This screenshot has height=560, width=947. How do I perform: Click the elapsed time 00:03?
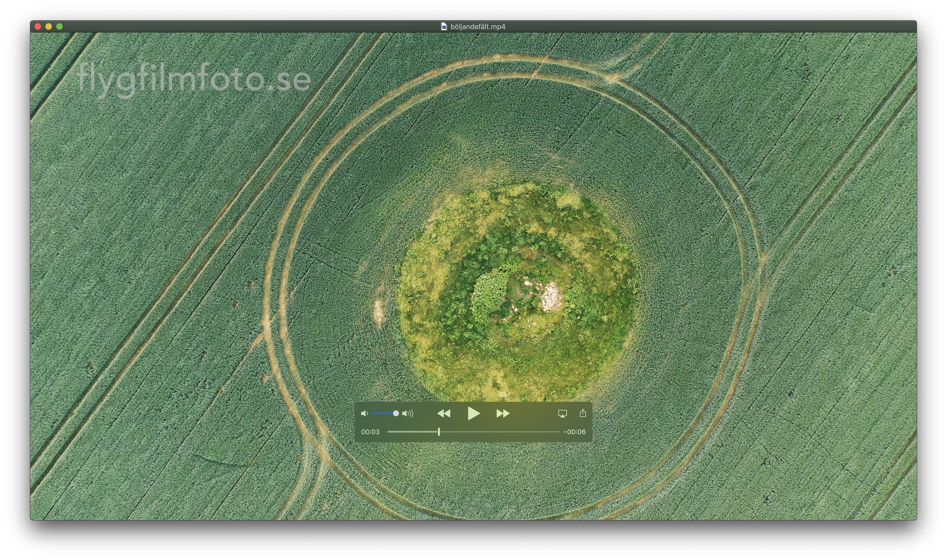pyautogui.click(x=370, y=432)
